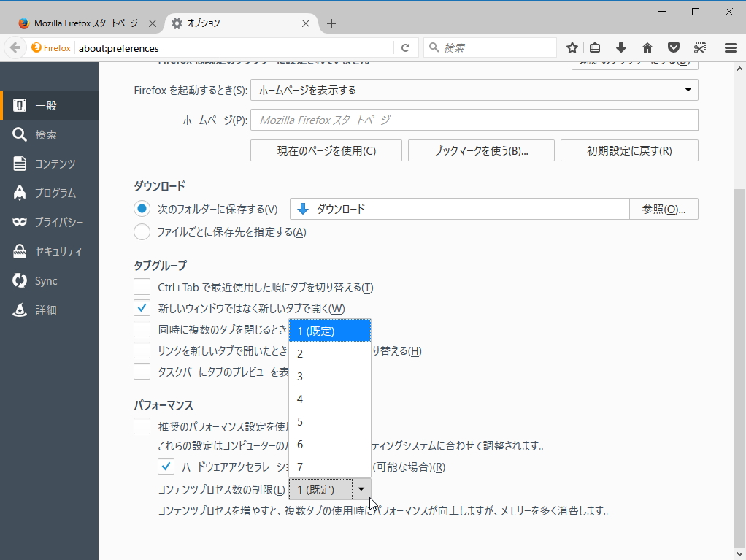Open the Sync sidebar category
The image size is (746, 560).
pyautogui.click(x=49, y=280)
